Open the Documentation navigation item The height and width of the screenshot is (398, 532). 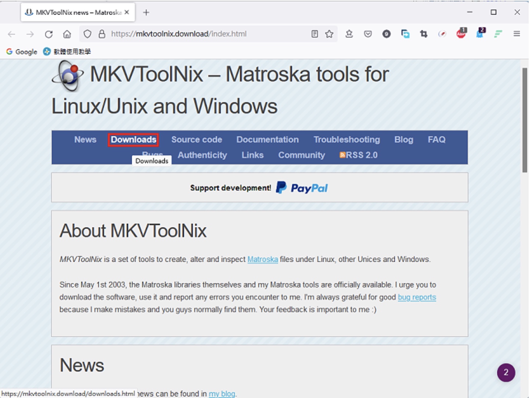pyautogui.click(x=267, y=139)
